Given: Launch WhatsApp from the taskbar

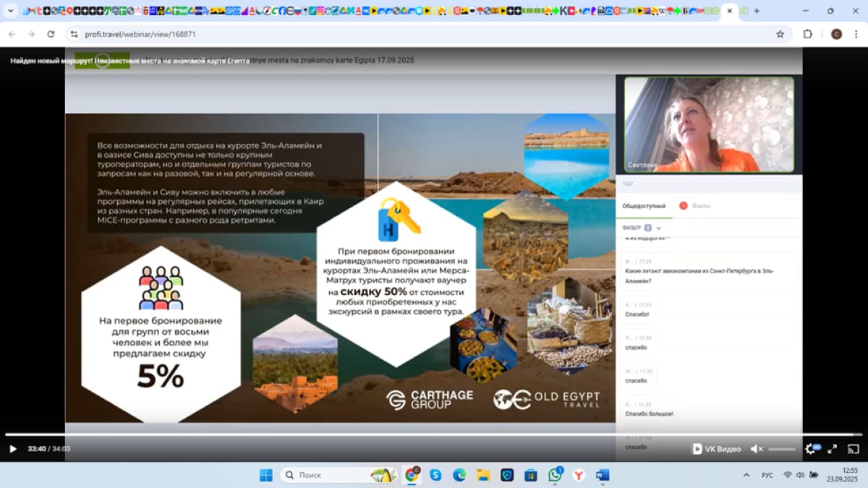Looking at the screenshot, I should click(555, 475).
